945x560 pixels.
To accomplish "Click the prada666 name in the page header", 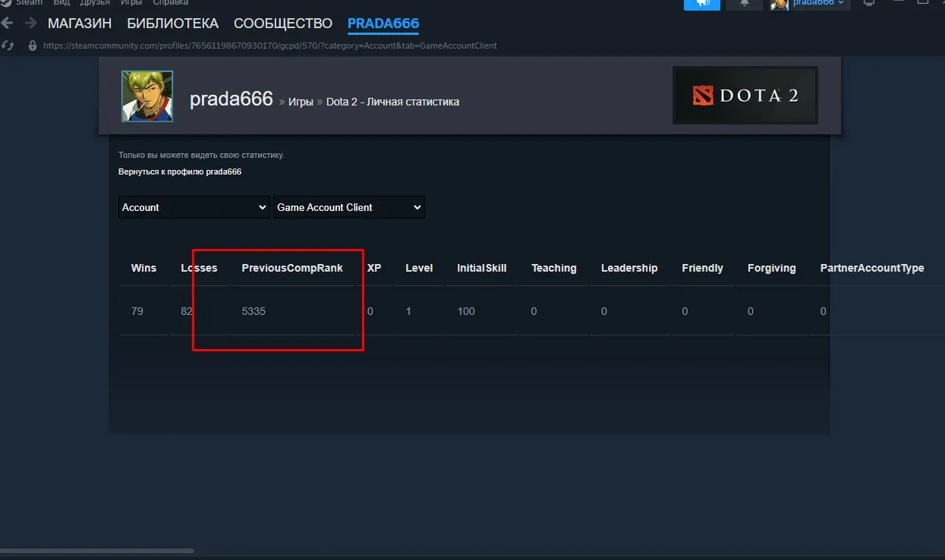I will coord(232,99).
